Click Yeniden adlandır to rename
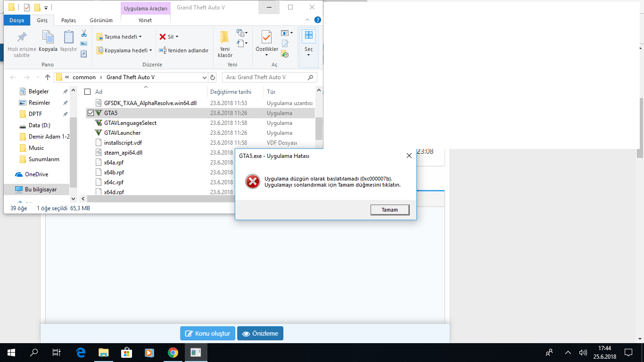Viewport: 644px width, 362px height. 184,50
